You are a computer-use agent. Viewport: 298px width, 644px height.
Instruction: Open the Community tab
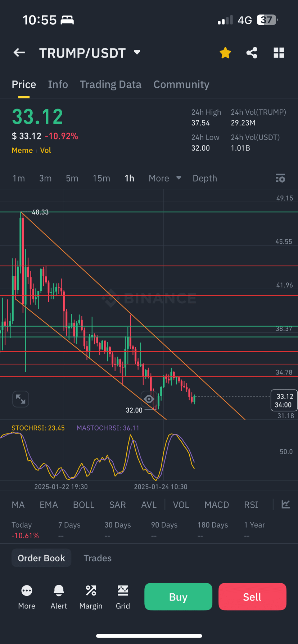click(181, 84)
